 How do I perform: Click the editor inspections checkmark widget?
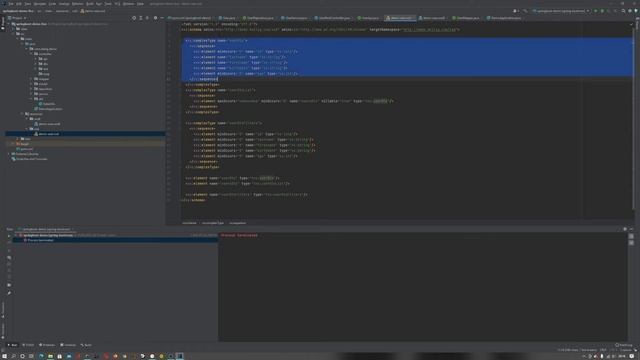point(631,24)
